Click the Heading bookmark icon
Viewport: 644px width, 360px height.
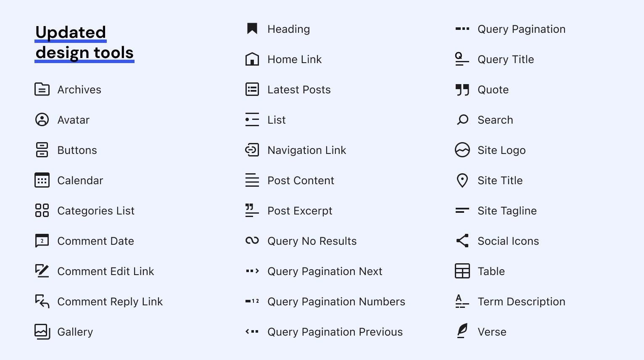click(252, 29)
